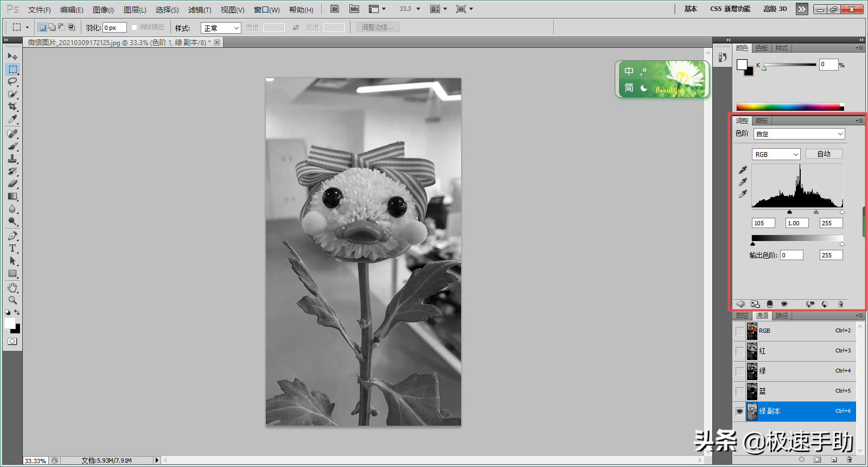The image size is (868, 467).
Task: Open the 图像(I) menu
Action: [x=103, y=10]
